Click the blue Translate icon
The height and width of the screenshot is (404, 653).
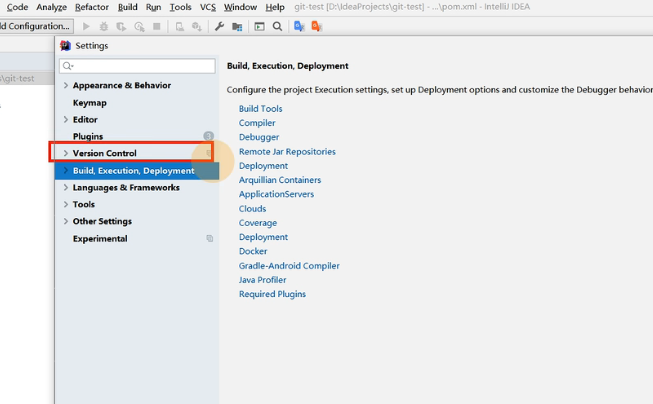pyautogui.click(x=299, y=27)
